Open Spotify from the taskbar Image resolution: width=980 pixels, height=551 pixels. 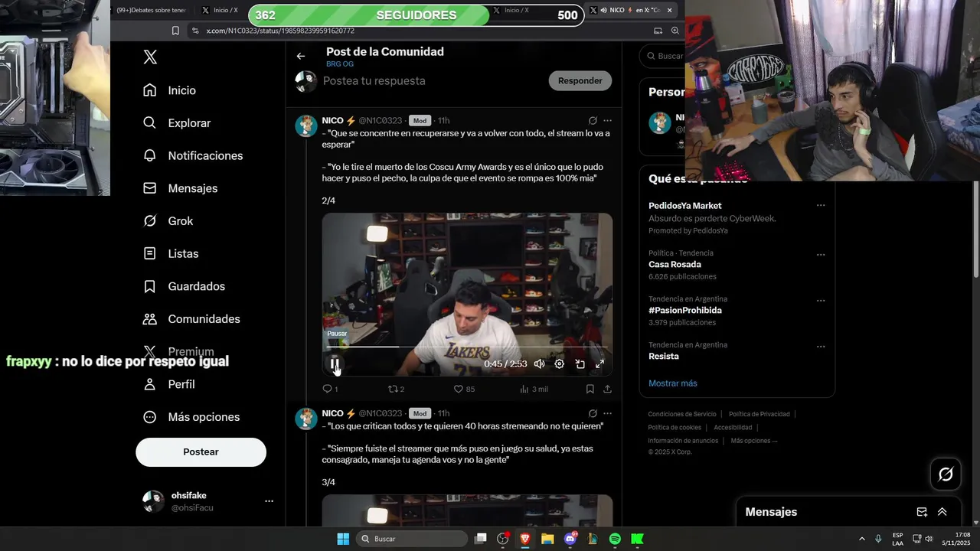pyautogui.click(x=615, y=539)
